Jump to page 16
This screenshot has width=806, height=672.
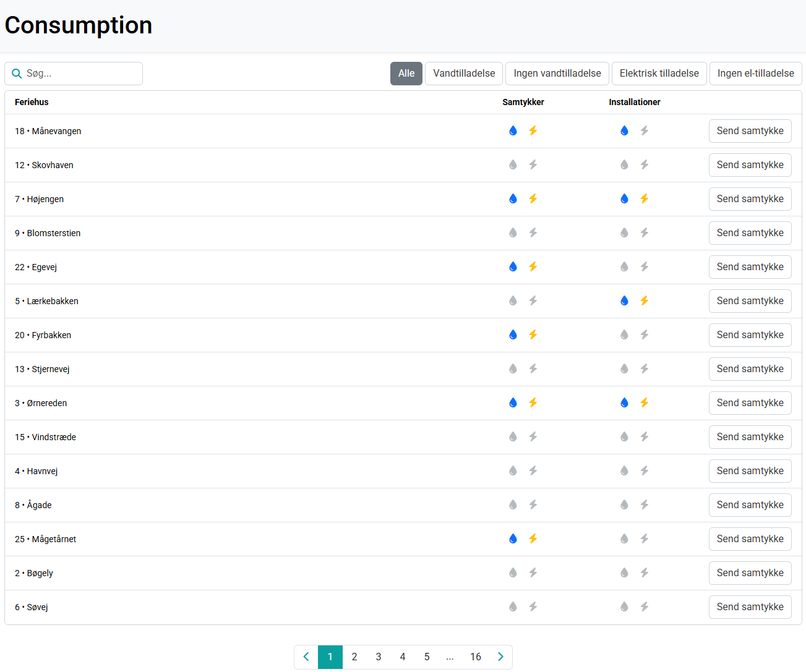[x=475, y=657]
